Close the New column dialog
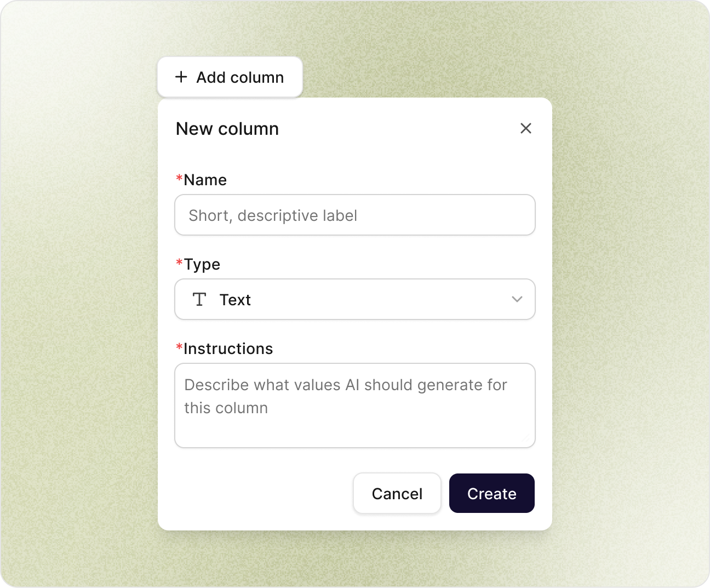The width and height of the screenshot is (710, 588). pos(526,128)
